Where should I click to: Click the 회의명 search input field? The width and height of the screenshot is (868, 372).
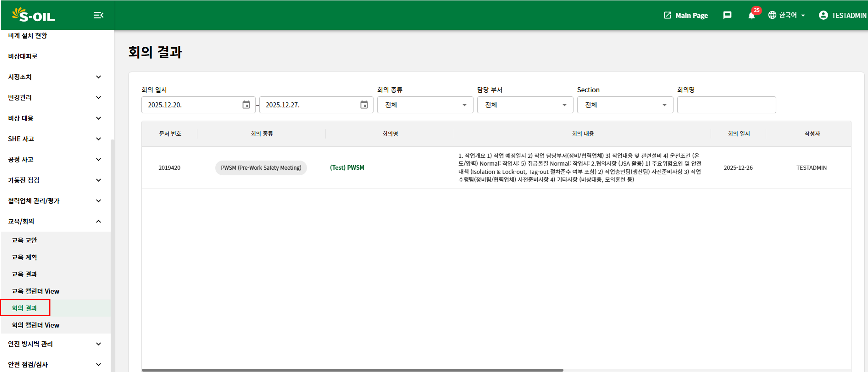[x=726, y=105]
